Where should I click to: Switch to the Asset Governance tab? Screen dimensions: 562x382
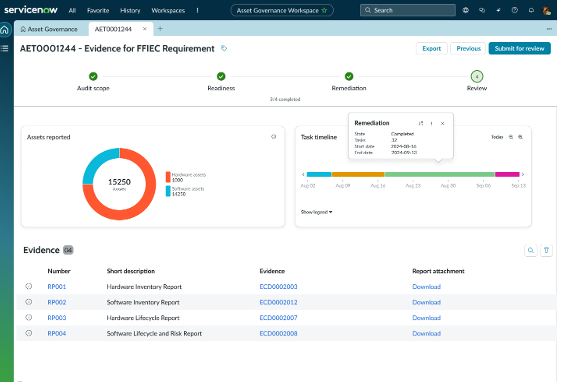(49, 29)
